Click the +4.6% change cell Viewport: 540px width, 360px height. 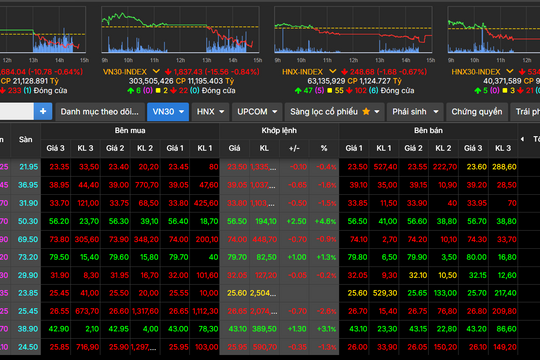(325, 221)
